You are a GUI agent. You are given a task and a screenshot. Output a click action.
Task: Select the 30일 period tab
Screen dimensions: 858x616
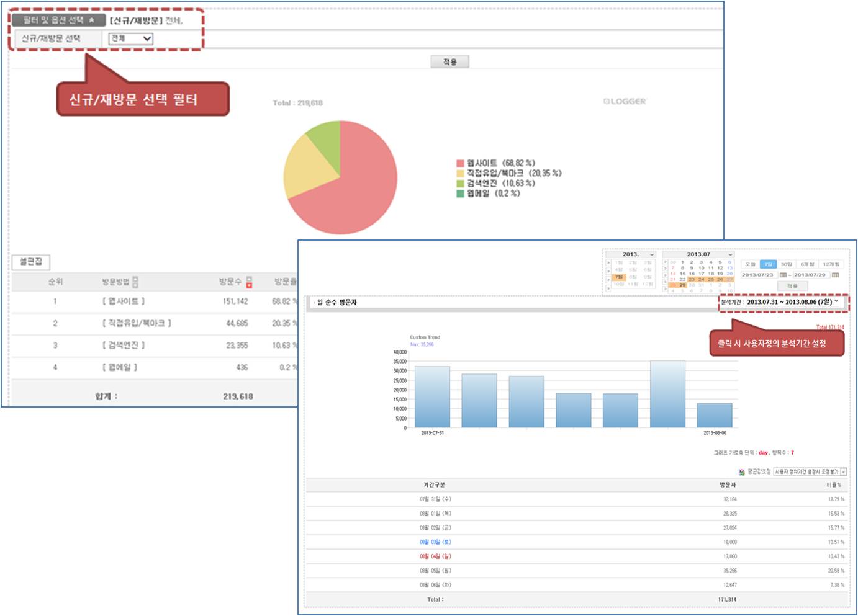(x=787, y=264)
